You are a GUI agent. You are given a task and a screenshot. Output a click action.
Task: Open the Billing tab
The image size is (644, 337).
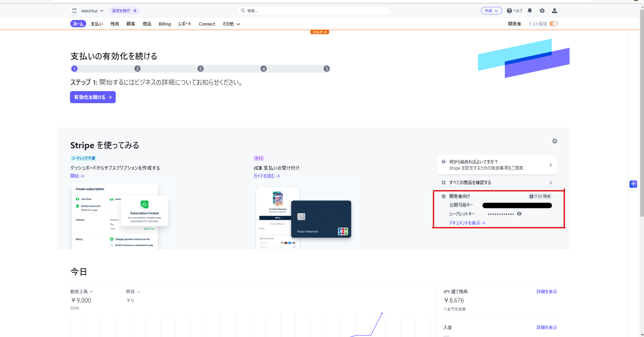[165, 24]
